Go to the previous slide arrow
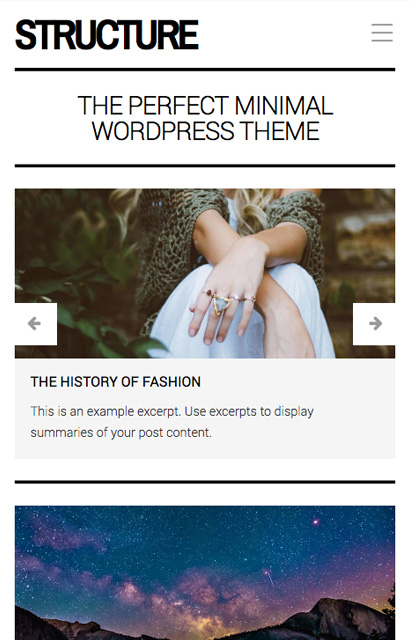This screenshot has width=410, height=640. 34,323
